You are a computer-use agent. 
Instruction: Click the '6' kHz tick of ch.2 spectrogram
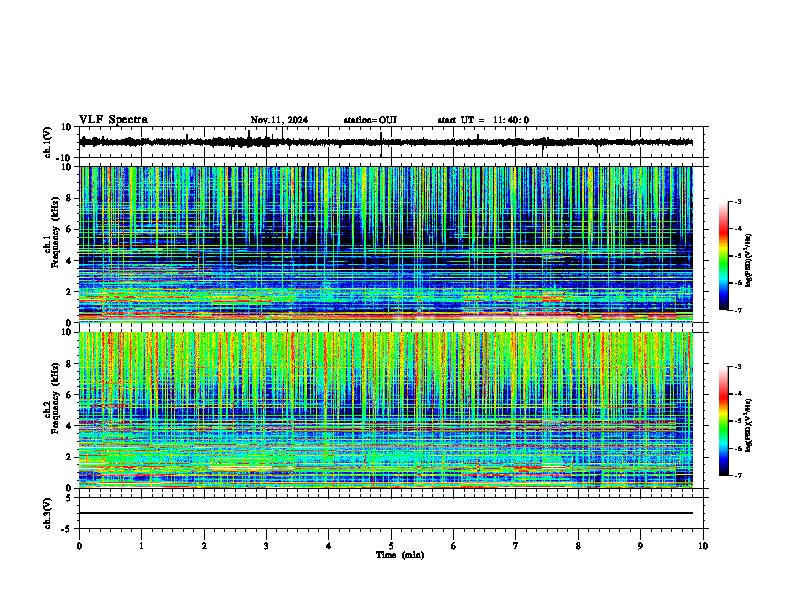click(x=69, y=395)
